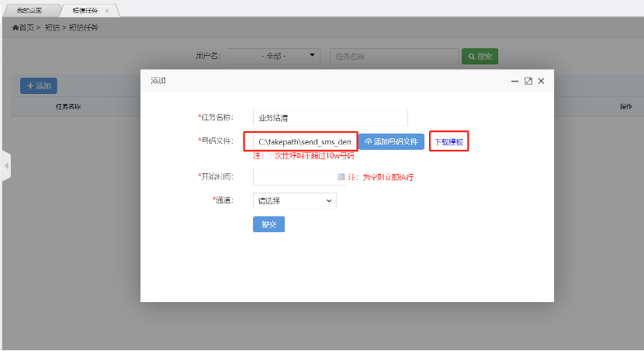Viewport: 644px width, 351px height.
Task: Minimize the 添加 dialog
Action: 514,81
